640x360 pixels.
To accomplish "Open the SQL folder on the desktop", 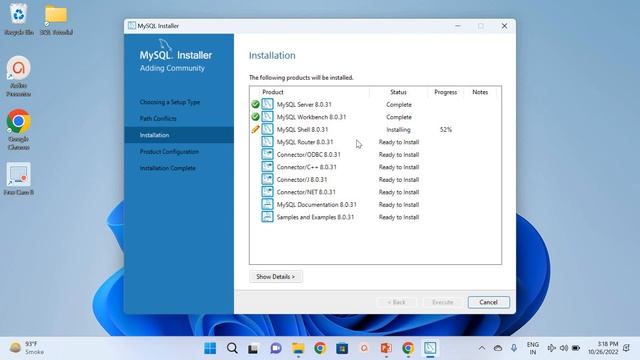I will coord(56,20).
